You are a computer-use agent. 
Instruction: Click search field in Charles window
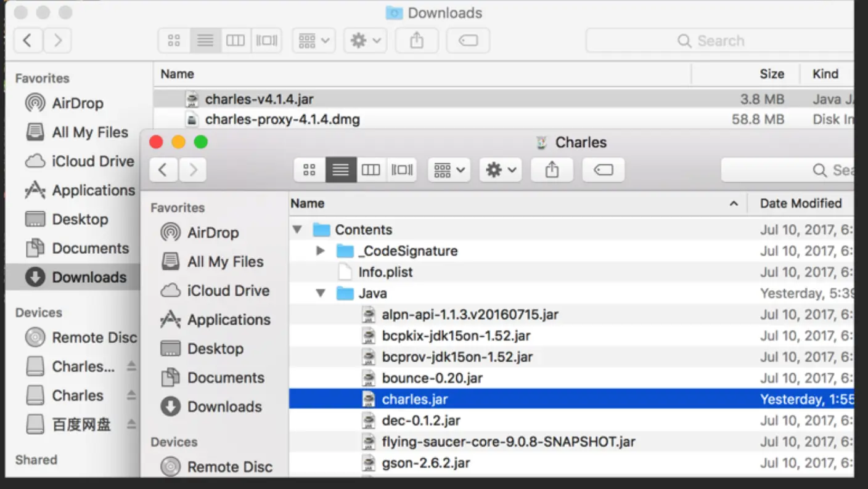click(787, 170)
